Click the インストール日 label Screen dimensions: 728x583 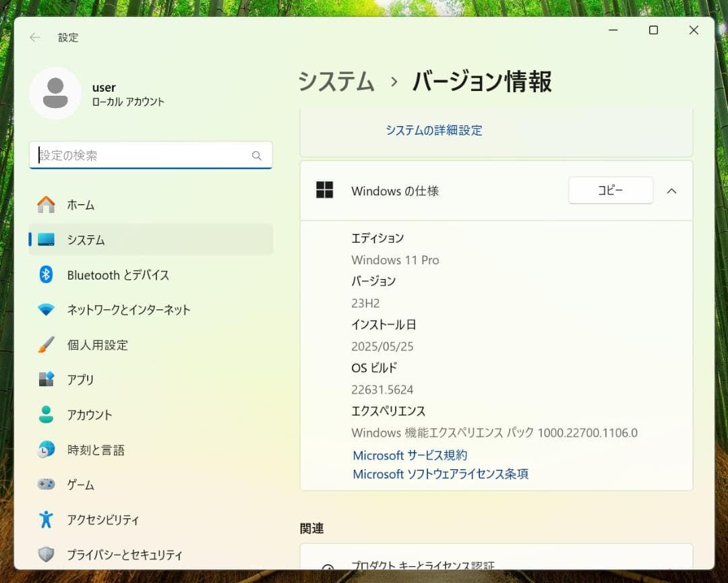pos(384,324)
